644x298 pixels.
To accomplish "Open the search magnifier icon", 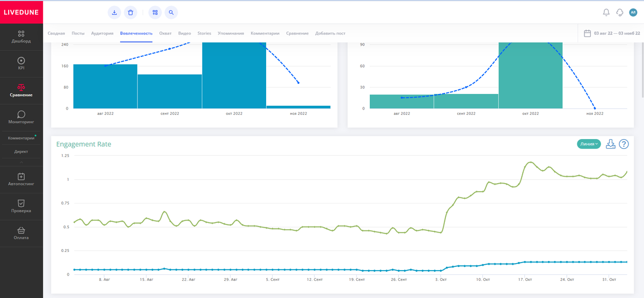I will click(171, 12).
